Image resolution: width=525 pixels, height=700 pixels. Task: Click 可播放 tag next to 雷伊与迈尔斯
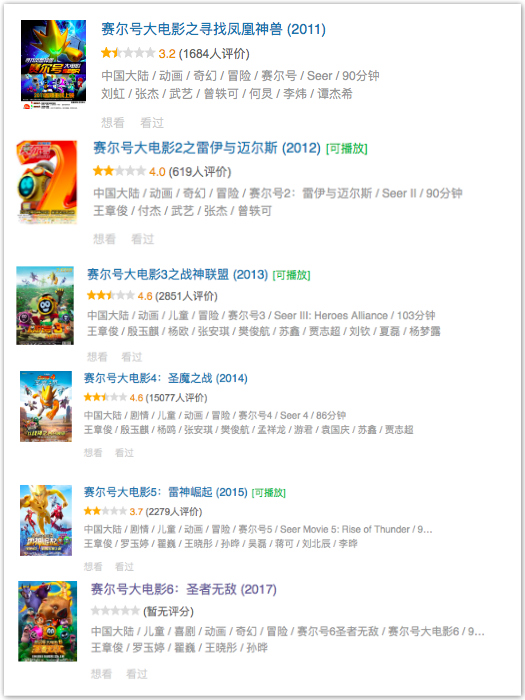point(347,148)
